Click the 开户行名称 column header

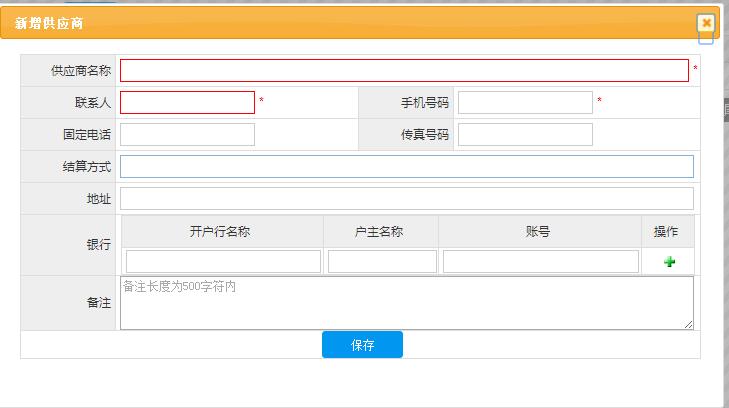(220, 232)
